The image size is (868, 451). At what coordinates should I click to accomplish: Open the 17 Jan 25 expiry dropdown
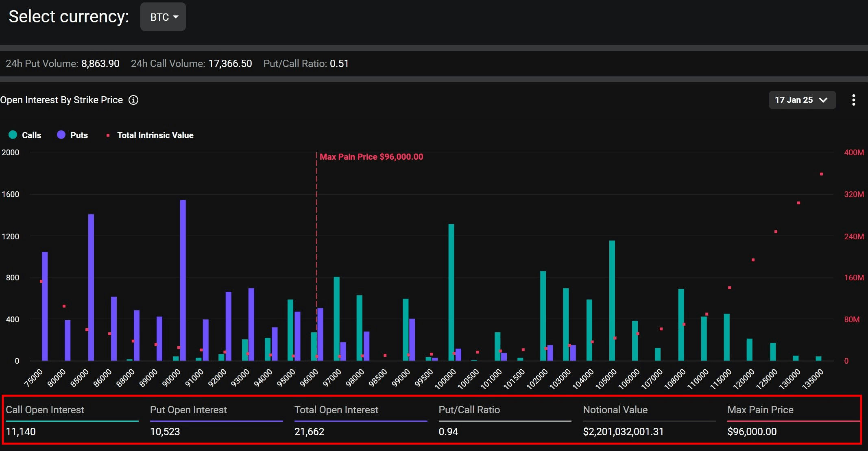pos(802,100)
